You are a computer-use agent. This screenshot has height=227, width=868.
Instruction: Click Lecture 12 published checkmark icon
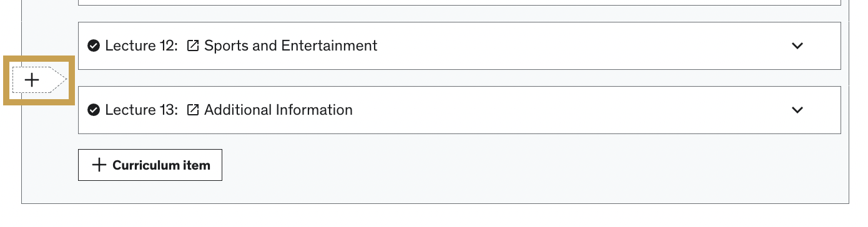94,46
